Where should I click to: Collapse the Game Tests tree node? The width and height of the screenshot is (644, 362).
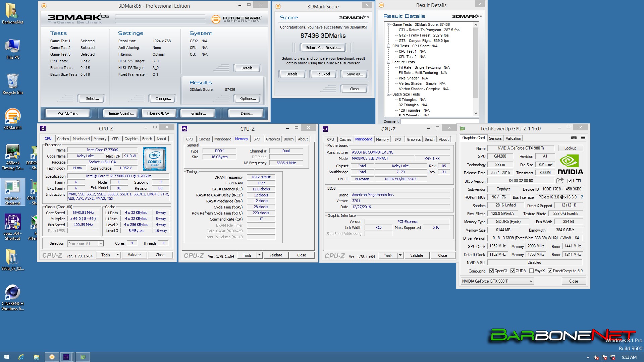(388, 24)
